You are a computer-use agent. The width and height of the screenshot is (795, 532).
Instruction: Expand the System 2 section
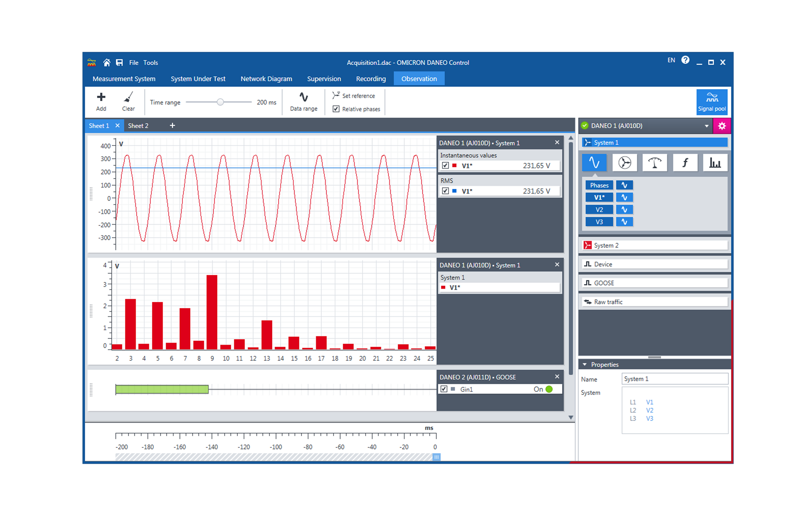(655, 245)
